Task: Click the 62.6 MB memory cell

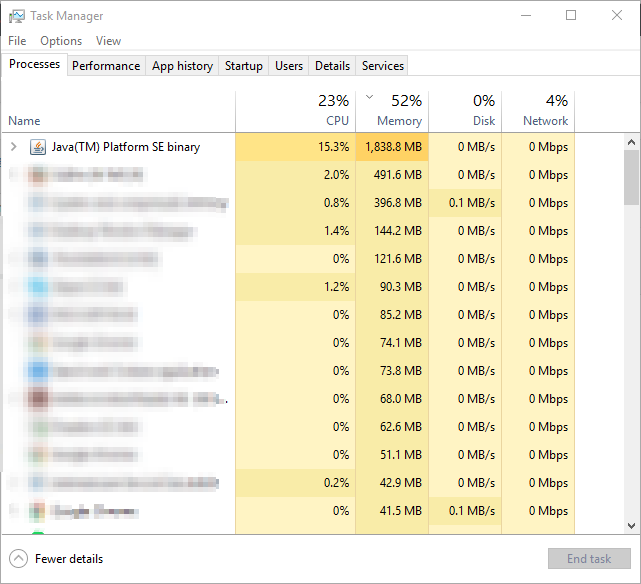Action: 392,427
